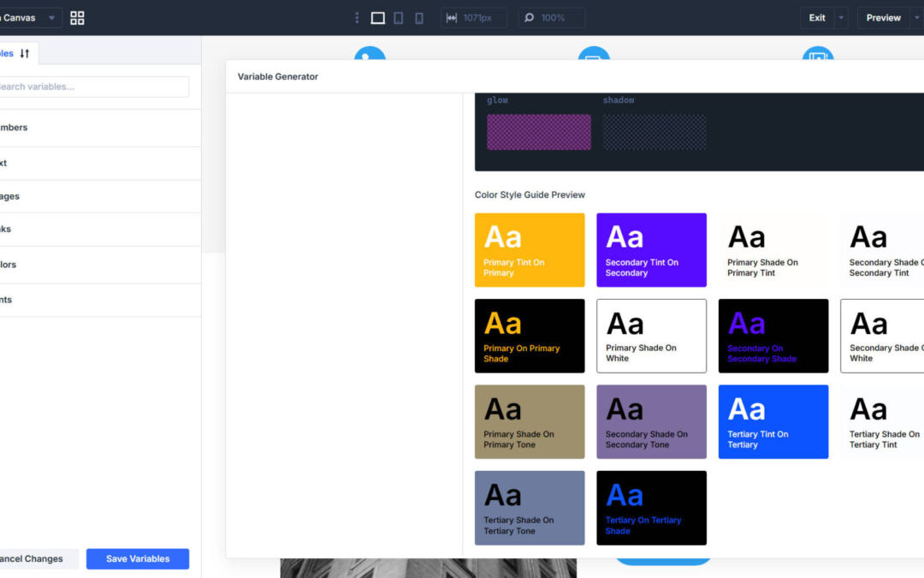Select the tablet viewport icon
Viewport: 924px width, 578px height.
[399, 18]
